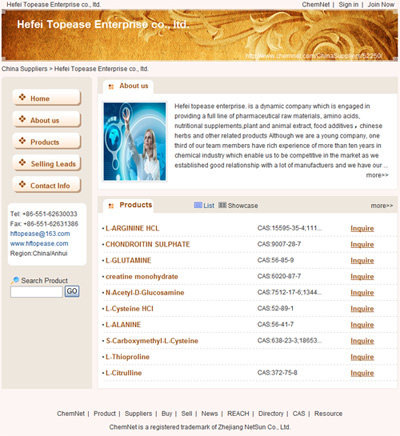
Task: Open the L-GLUTAMINE product link
Action: click(x=128, y=260)
